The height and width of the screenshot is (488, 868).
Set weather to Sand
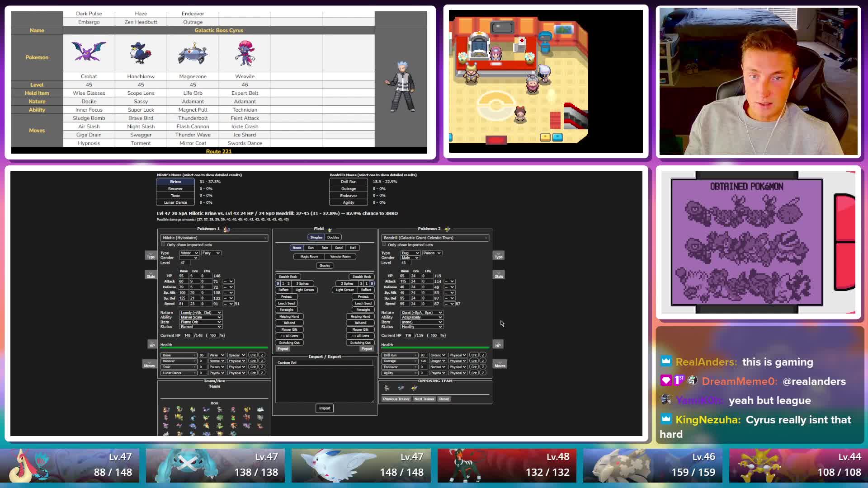[x=339, y=248]
